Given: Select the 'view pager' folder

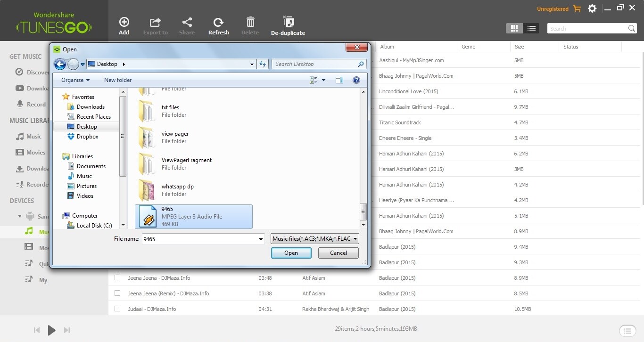Looking at the screenshot, I should (194, 138).
